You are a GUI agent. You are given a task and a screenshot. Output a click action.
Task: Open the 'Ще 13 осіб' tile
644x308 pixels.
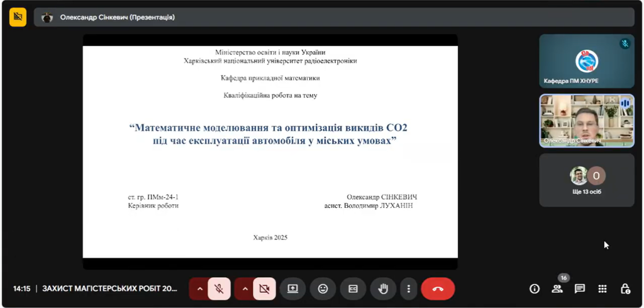(586, 180)
